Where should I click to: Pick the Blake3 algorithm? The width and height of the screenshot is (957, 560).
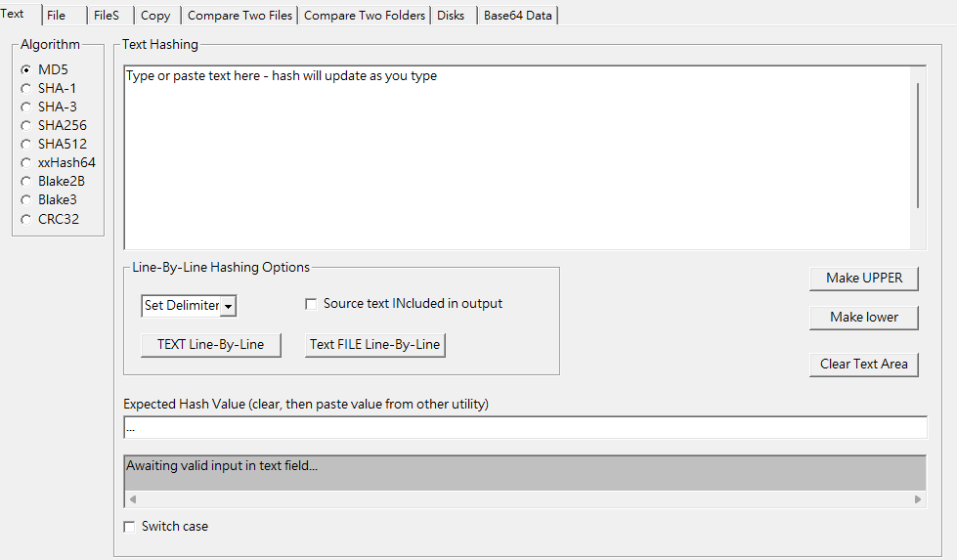click(25, 199)
